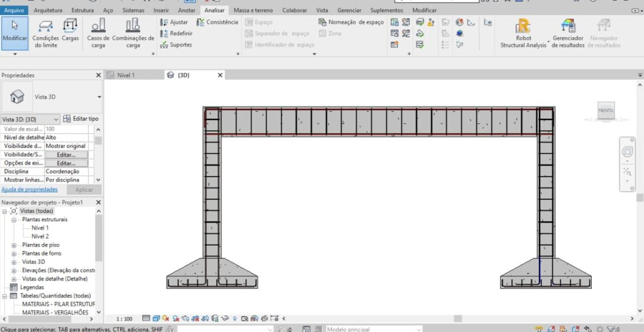
Task: Expand Plantas de forro node
Action: pos(14,253)
